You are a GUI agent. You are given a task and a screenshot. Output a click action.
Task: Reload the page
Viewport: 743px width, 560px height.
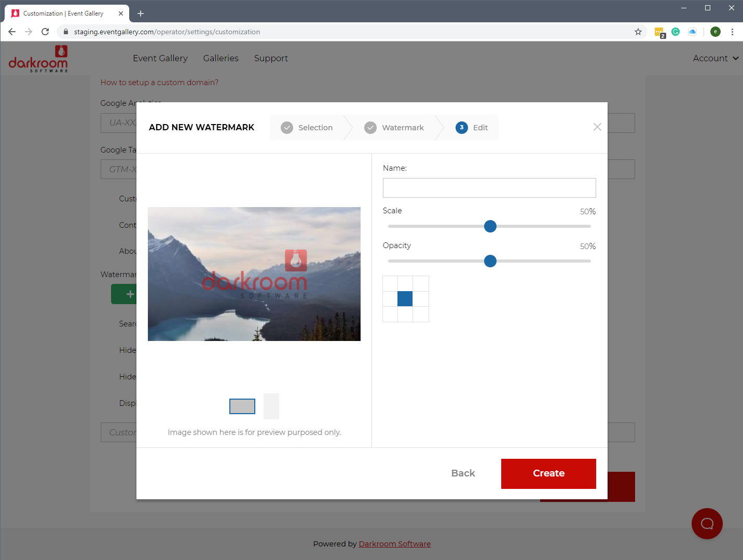[x=45, y=32]
